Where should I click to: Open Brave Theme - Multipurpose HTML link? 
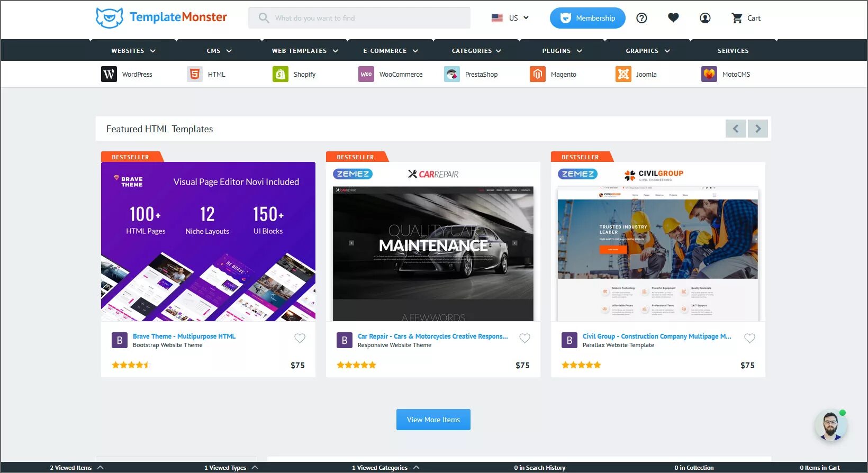pos(184,336)
